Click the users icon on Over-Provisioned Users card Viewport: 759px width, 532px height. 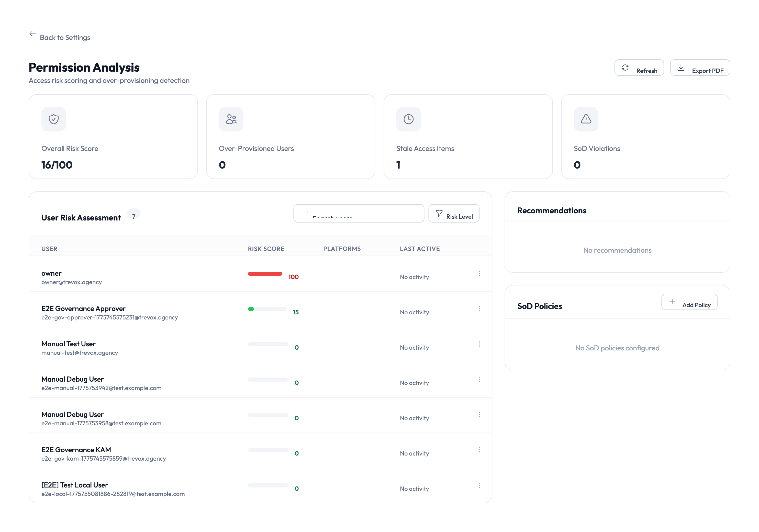[x=231, y=119]
